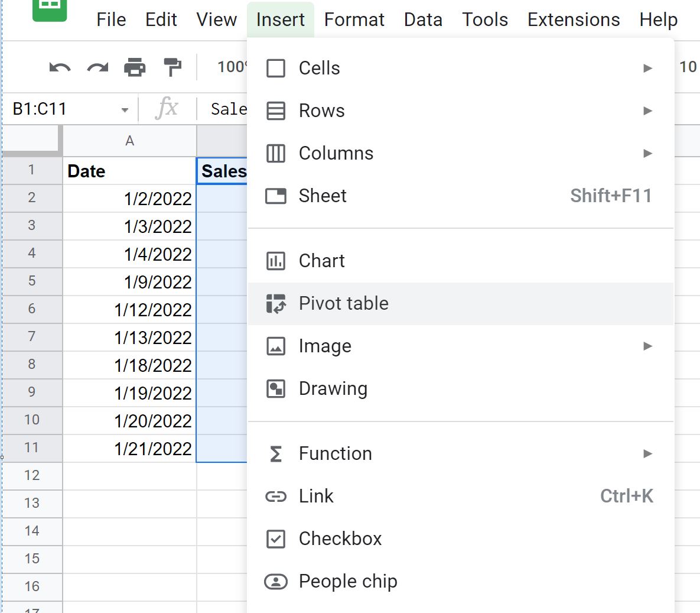The height and width of the screenshot is (613, 700).
Task: Choose People chip menu entry
Action: point(460,581)
